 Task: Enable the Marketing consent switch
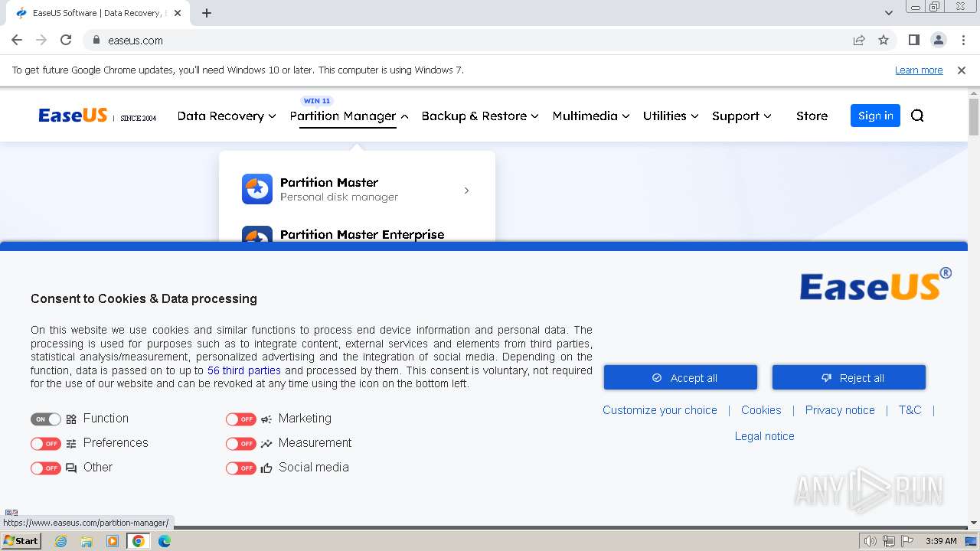click(x=241, y=419)
